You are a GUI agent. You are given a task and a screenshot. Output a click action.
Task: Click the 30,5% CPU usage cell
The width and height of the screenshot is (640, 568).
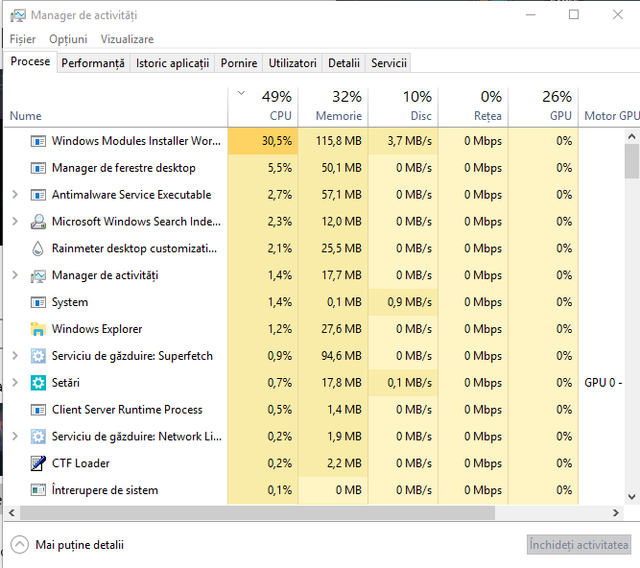[263, 141]
